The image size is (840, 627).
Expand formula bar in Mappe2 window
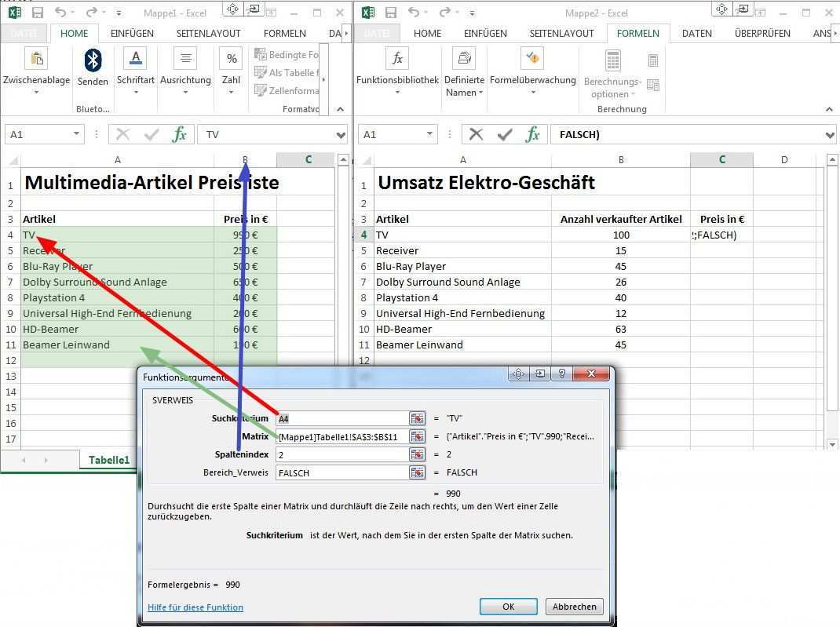coord(831,135)
